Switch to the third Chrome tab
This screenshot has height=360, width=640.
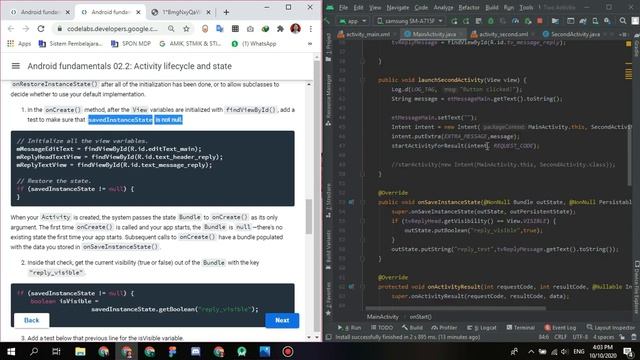coord(181,12)
